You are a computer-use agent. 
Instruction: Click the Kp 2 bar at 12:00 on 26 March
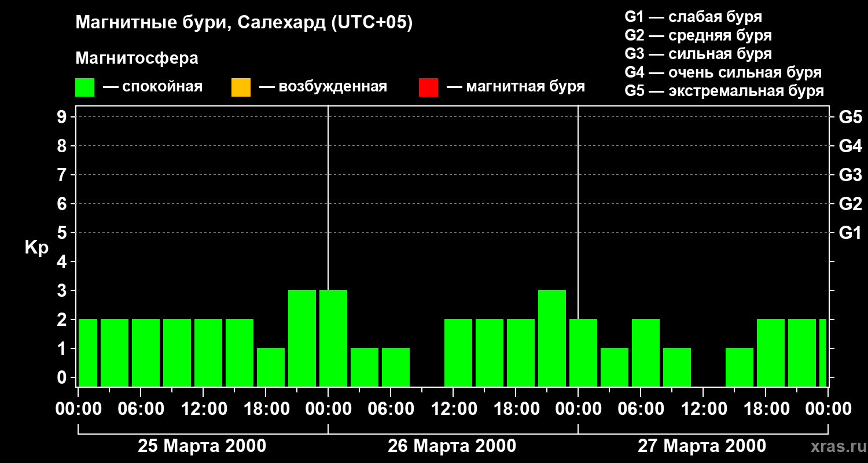click(458, 352)
